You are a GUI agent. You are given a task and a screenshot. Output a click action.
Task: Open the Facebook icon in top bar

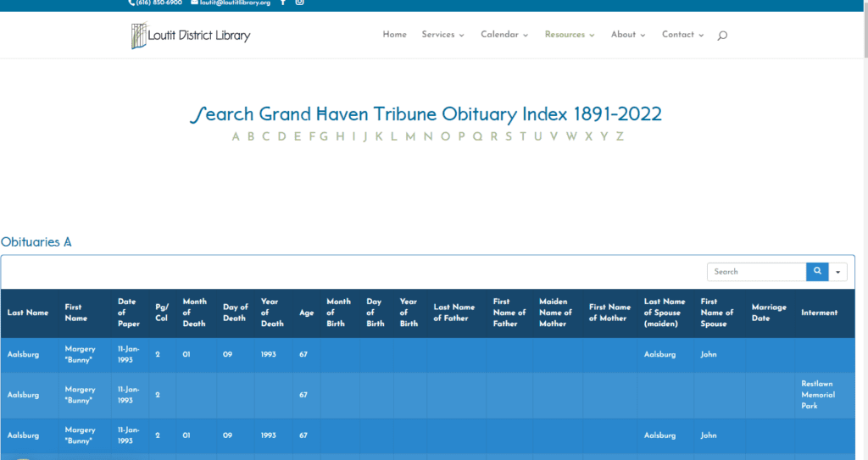coord(283,3)
